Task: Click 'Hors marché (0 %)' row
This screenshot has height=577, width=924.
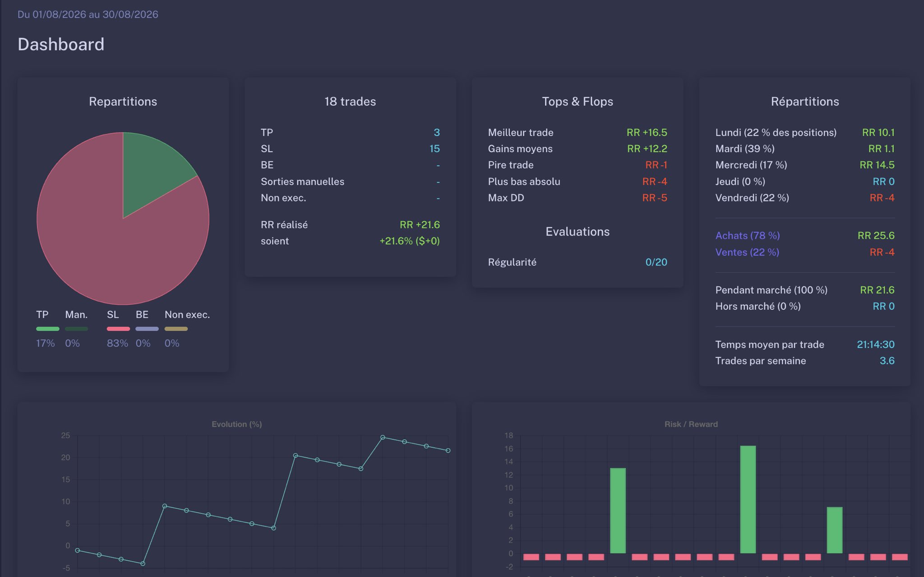Action: [x=805, y=306]
